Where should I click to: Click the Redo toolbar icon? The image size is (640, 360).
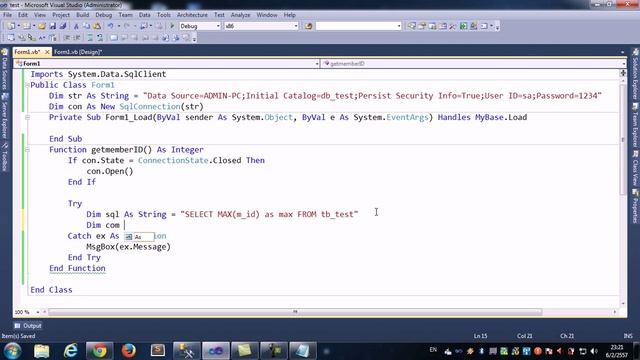tap(127, 26)
